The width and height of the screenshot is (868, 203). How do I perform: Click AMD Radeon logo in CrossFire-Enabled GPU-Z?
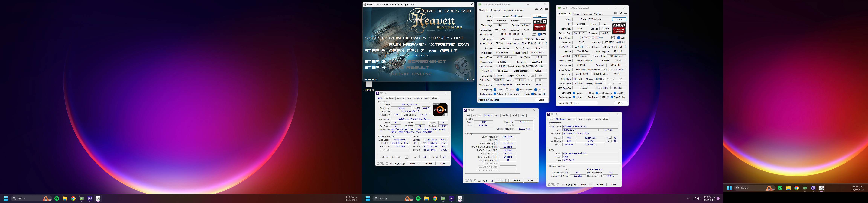pyautogui.click(x=539, y=25)
